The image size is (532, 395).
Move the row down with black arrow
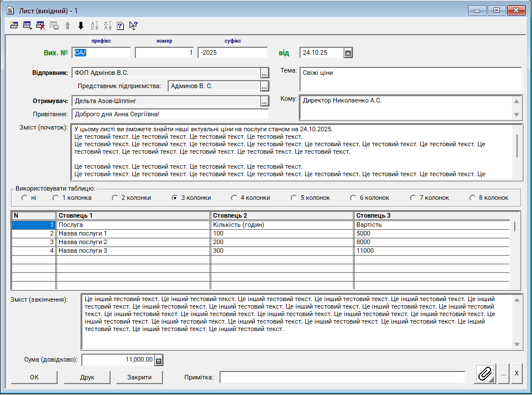(x=81, y=25)
